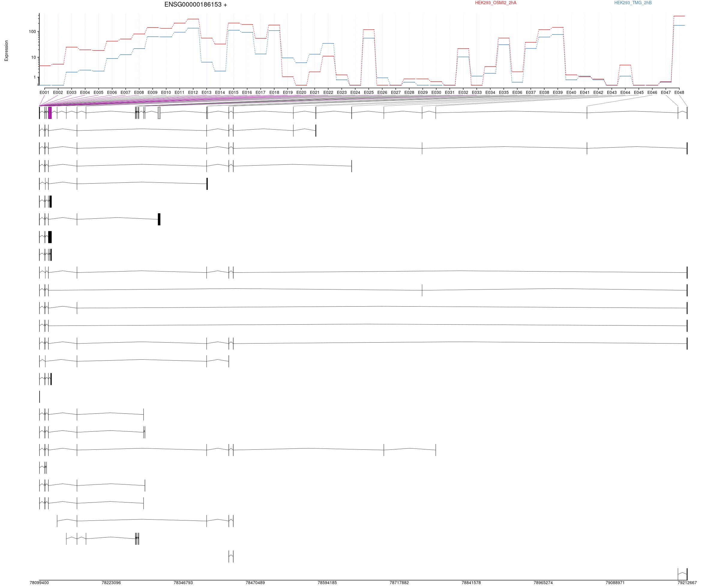Select the HEK293_TMG_2hB legend label
720x588 pixels.
[x=633, y=3]
